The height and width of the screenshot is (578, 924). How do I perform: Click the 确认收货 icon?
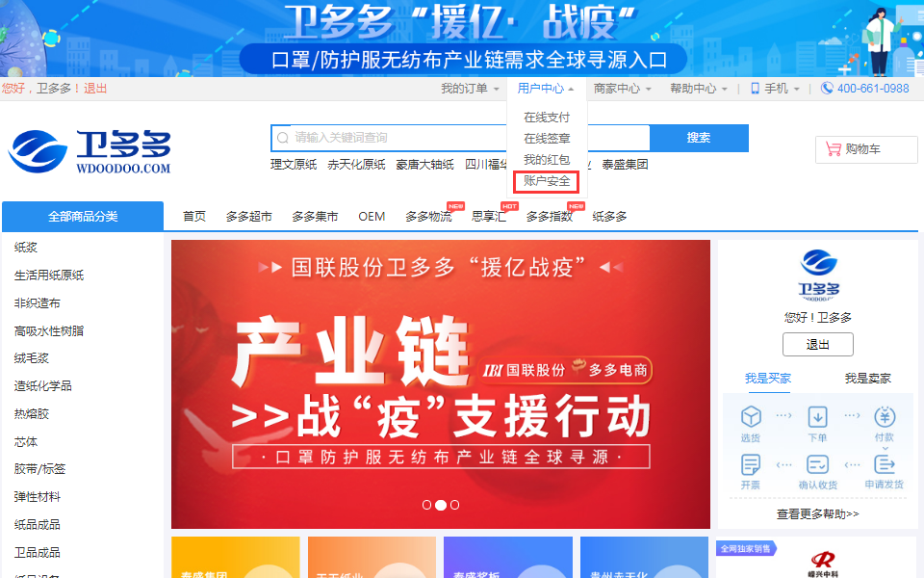(x=817, y=464)
